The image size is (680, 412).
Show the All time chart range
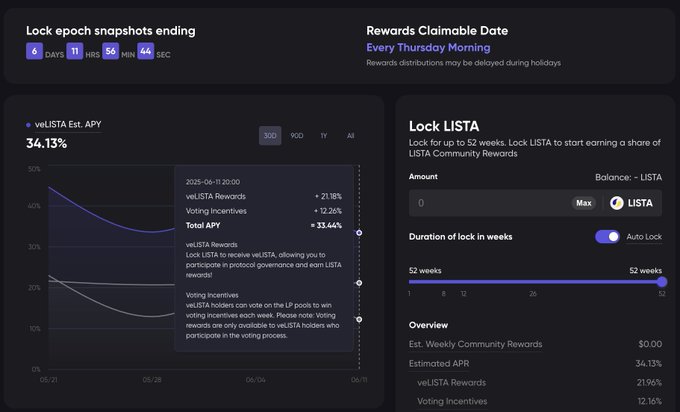(350, 136)
